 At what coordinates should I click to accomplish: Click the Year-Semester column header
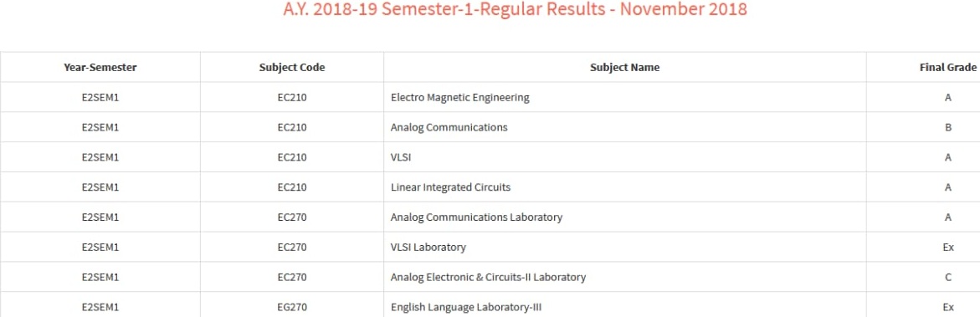100,68
